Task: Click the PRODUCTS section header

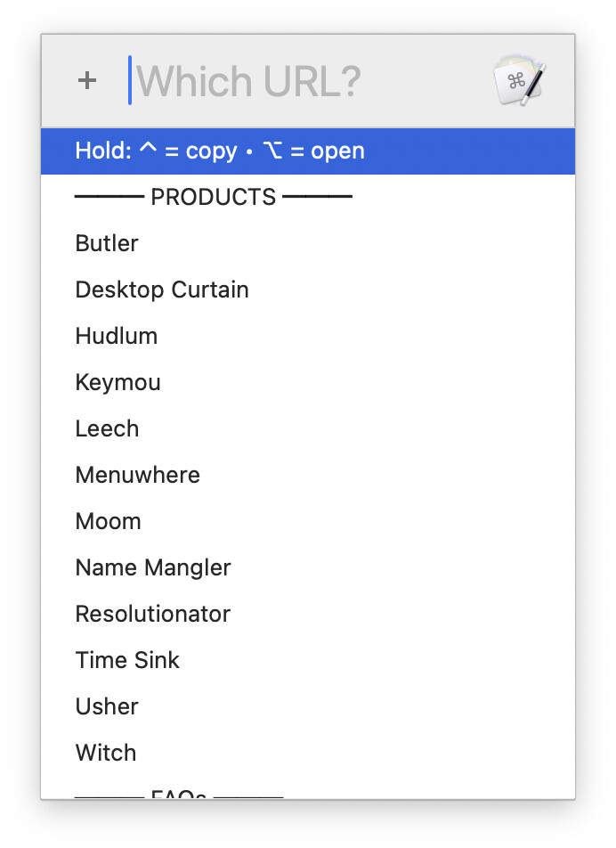Action: coord(214,197)
